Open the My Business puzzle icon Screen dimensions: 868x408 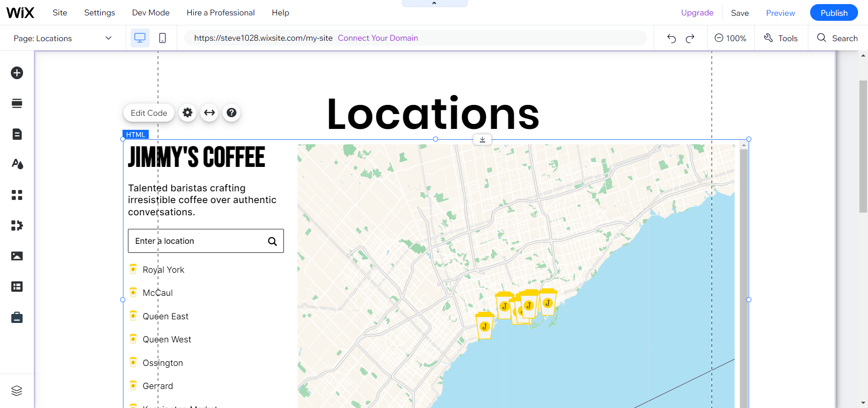[17, 225]
